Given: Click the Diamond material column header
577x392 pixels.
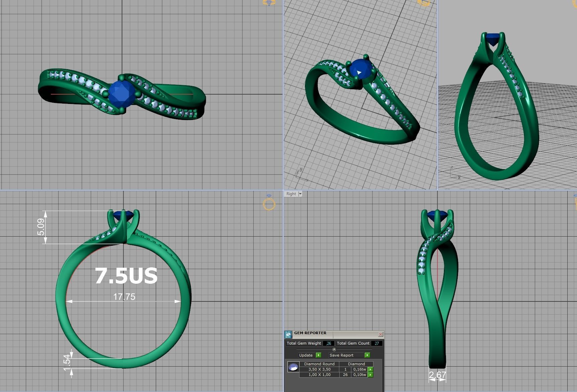Looking at the screenshot, I should [x=356, y=364].
